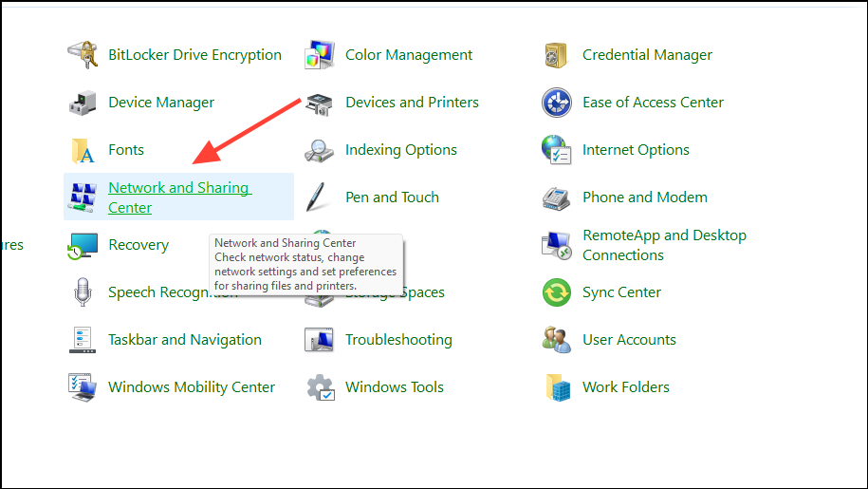Click the Recovery monitor icon
Viewport: 868px width, 489px height.
83,245
